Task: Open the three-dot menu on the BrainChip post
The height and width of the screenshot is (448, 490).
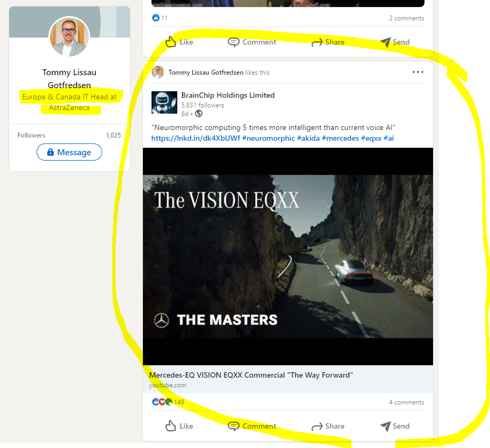Action: [x=418, y=72]
